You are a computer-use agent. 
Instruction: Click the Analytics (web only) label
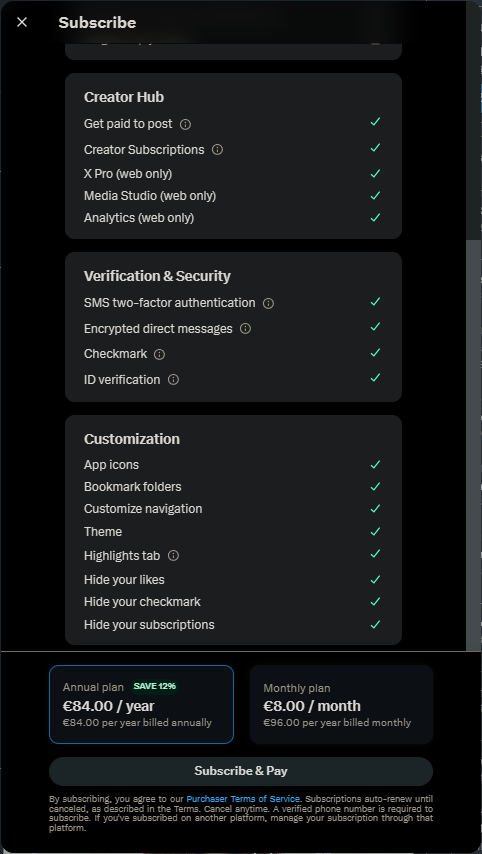tap(139, 218)
